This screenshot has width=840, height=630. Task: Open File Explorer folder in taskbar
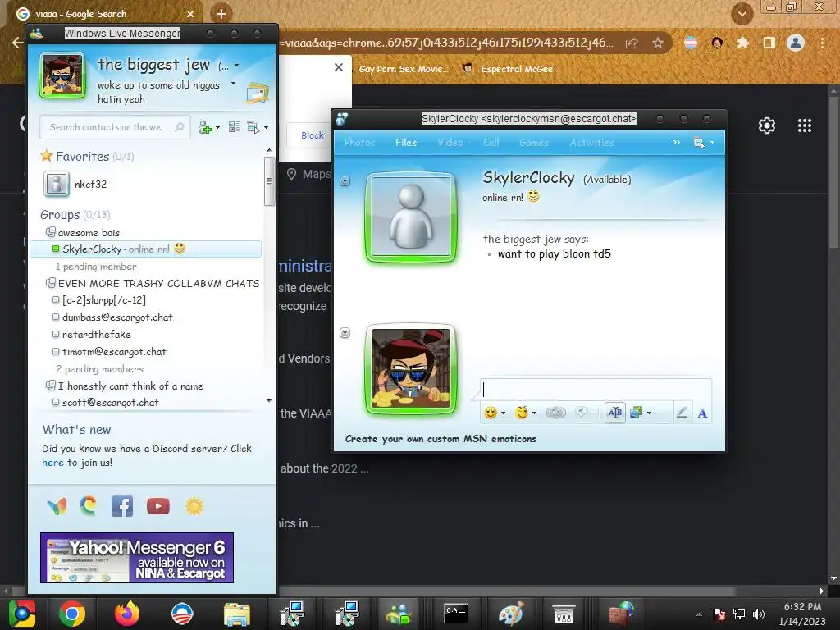pyautogui.click(x=237, y=614)
